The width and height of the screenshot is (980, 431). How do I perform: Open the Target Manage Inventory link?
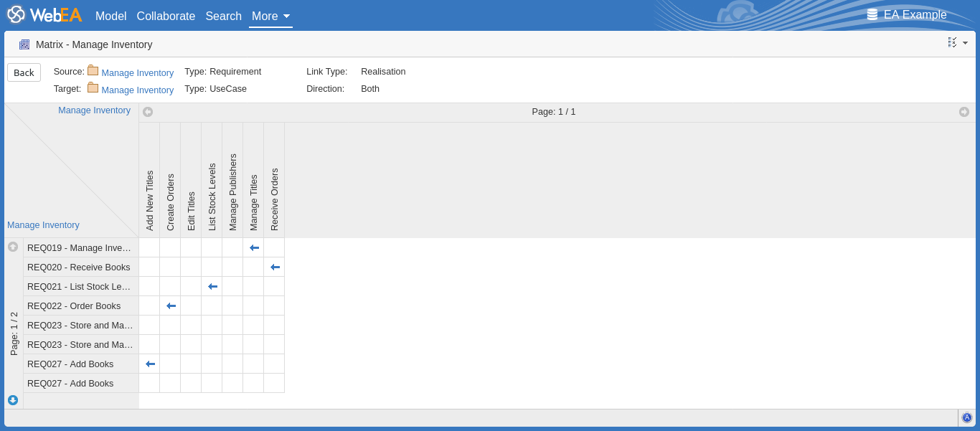coord(137,90)
